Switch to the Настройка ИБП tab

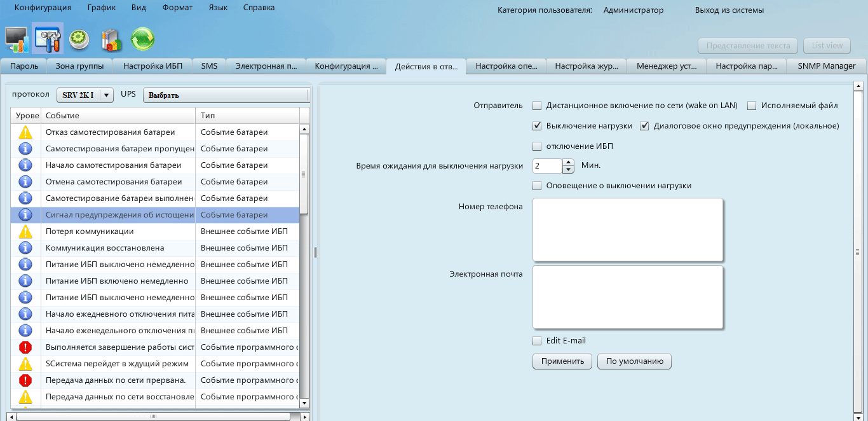point(153,66)
